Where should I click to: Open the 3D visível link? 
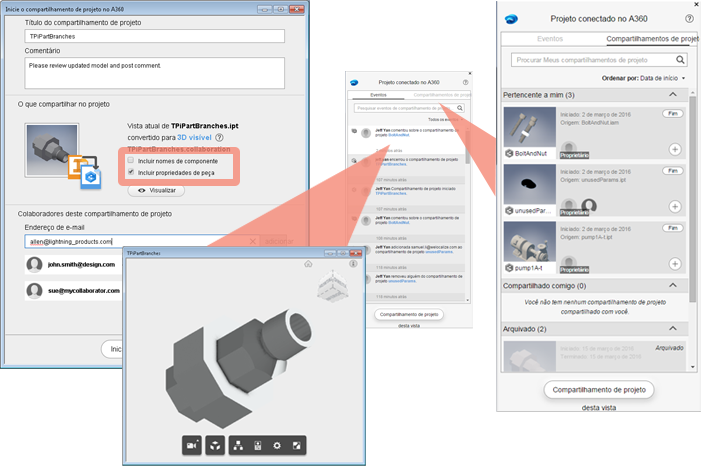click(194, 138)
